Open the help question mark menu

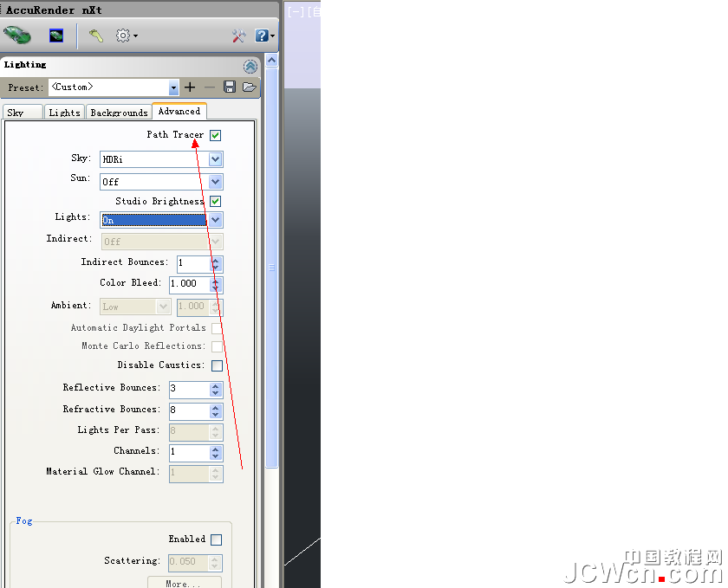[x=264, y=36]
